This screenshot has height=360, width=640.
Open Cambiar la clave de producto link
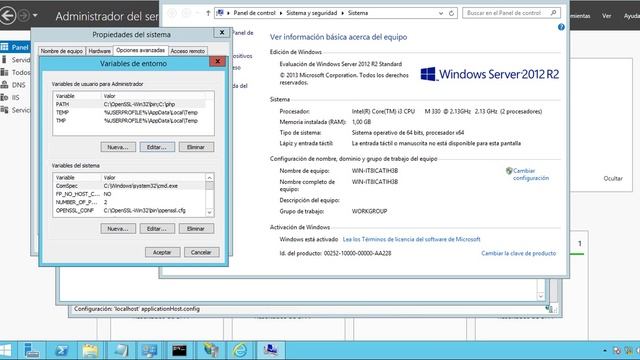pyautogui.click(x=518, y=253)
